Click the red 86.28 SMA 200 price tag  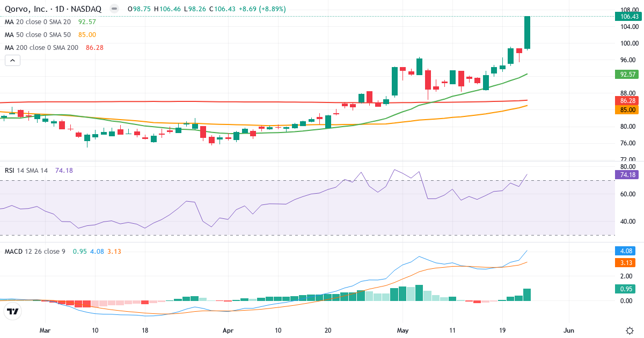(x=628, y=101)
